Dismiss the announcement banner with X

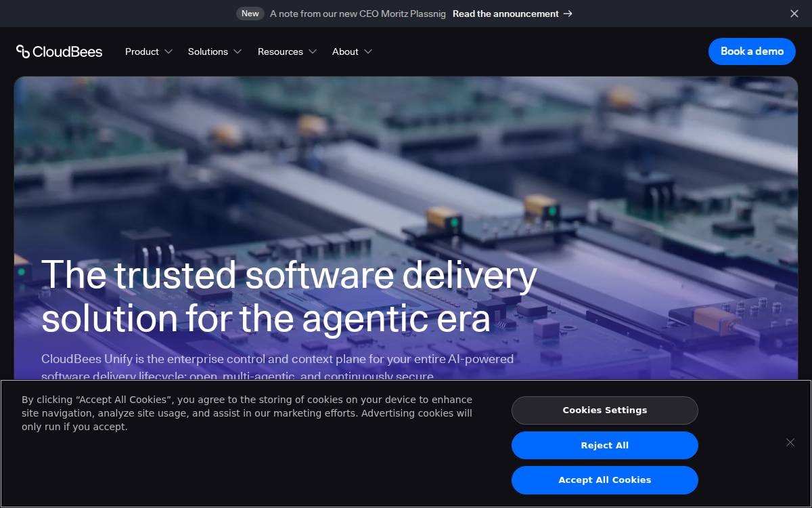[x=794, y=14]
